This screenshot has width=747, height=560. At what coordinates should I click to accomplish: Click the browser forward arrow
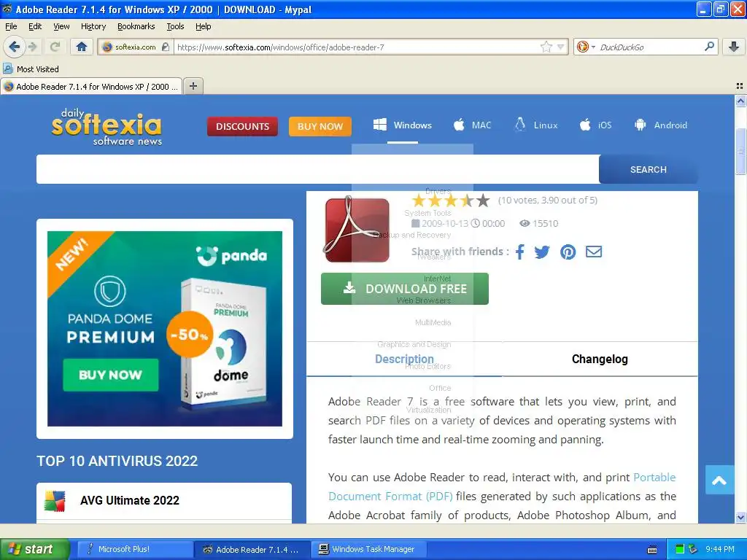(x=33, y=47)
